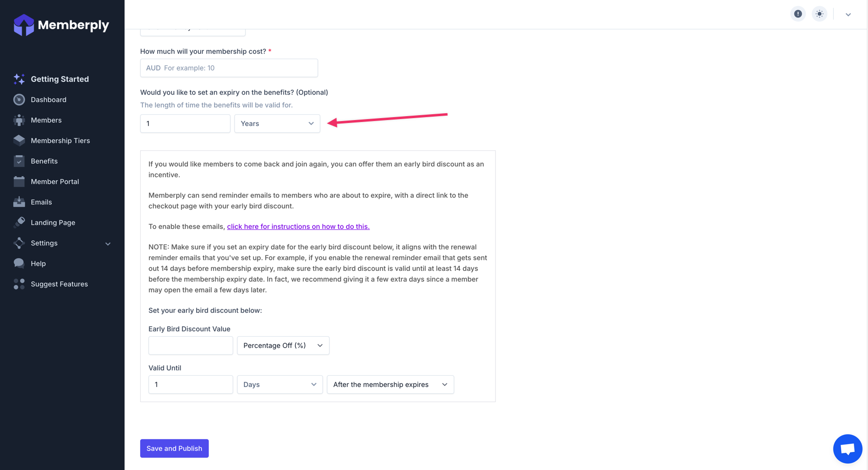Select the Membership Tiers layers icon
Viewport: 868px width, 470px height.
click(19, 141)
